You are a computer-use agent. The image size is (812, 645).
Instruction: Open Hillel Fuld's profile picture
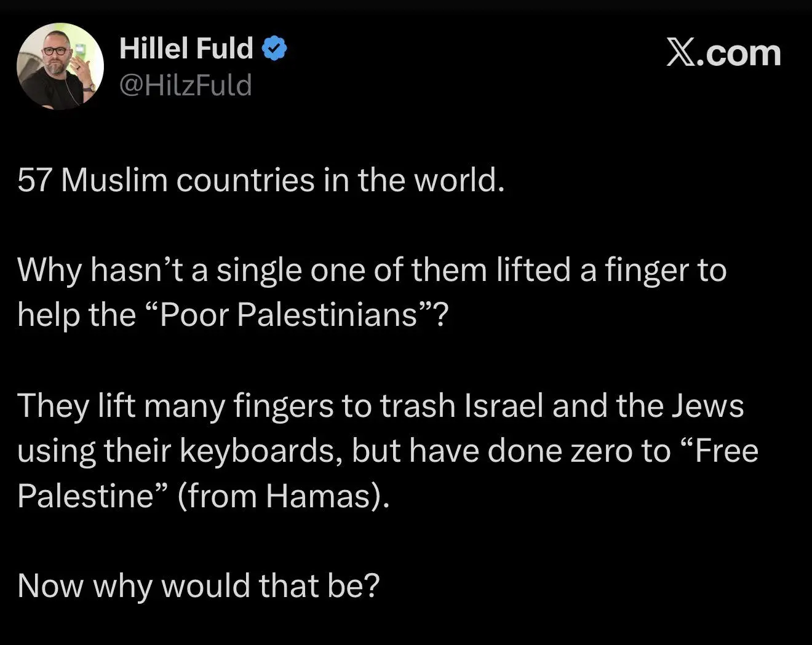click(x=60, y=67)
